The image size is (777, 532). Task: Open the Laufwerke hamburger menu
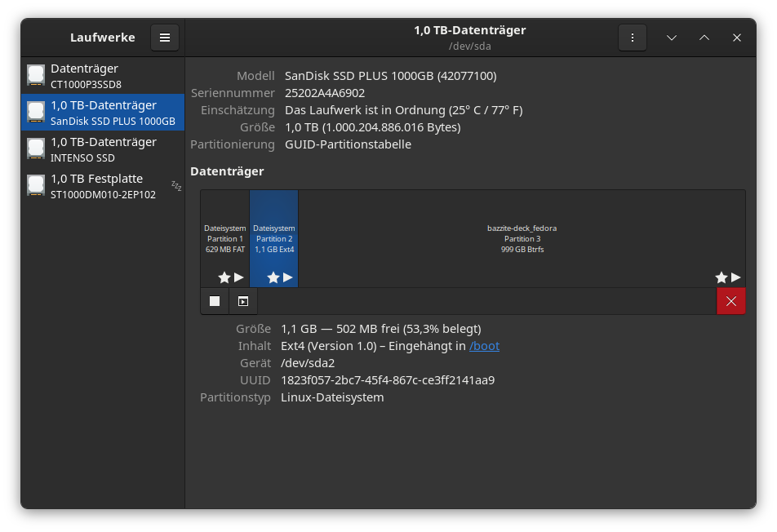[165, 38]
